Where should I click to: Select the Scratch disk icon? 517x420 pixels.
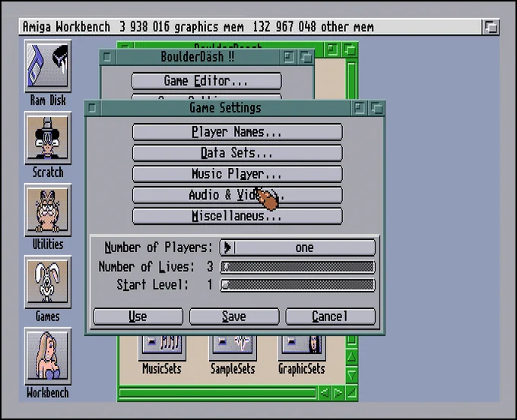tap(48, 138)
